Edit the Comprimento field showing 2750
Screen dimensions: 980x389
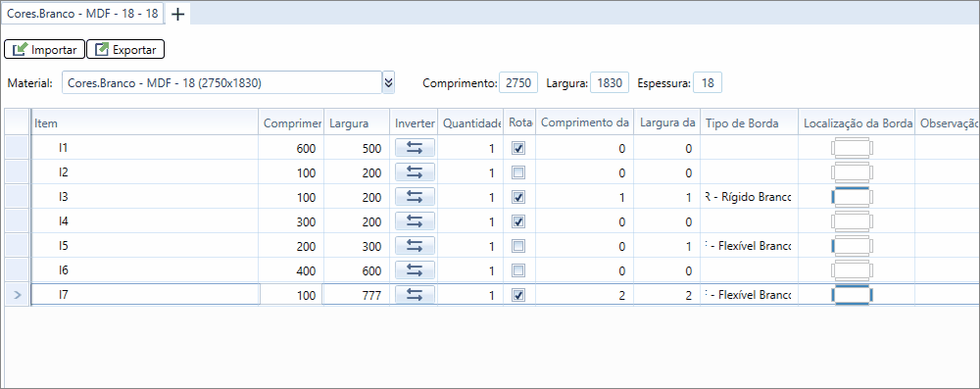(x=517, y=82)
